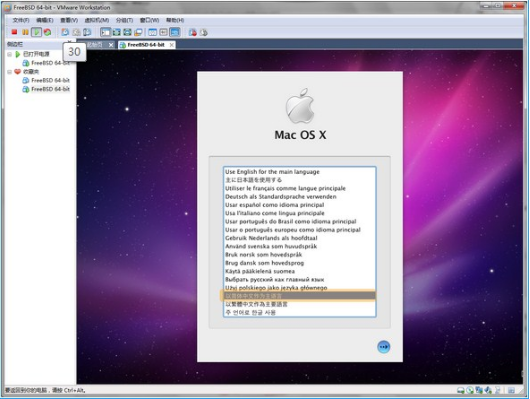This screenshot has width=530, height=399.
Task: Click the Unity mode toolbar icon
Action: pyautogui.click(x=138, y=32)
